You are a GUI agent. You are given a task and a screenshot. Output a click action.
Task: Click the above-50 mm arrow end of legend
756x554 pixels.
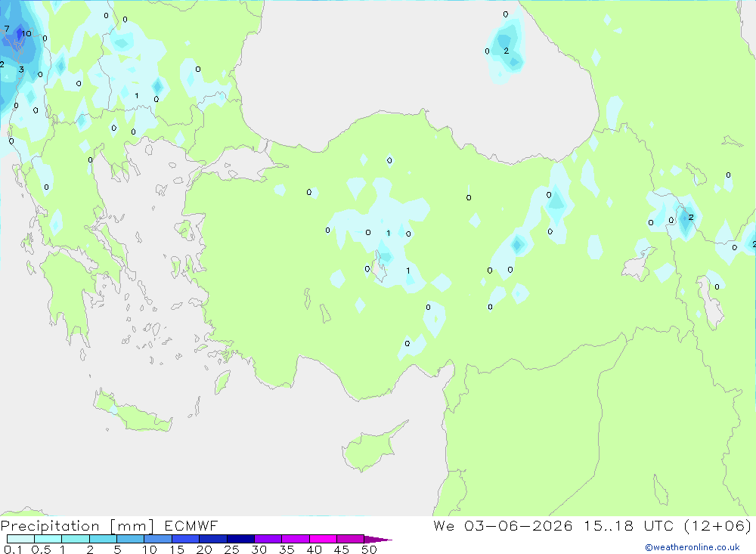pos(377,540)
